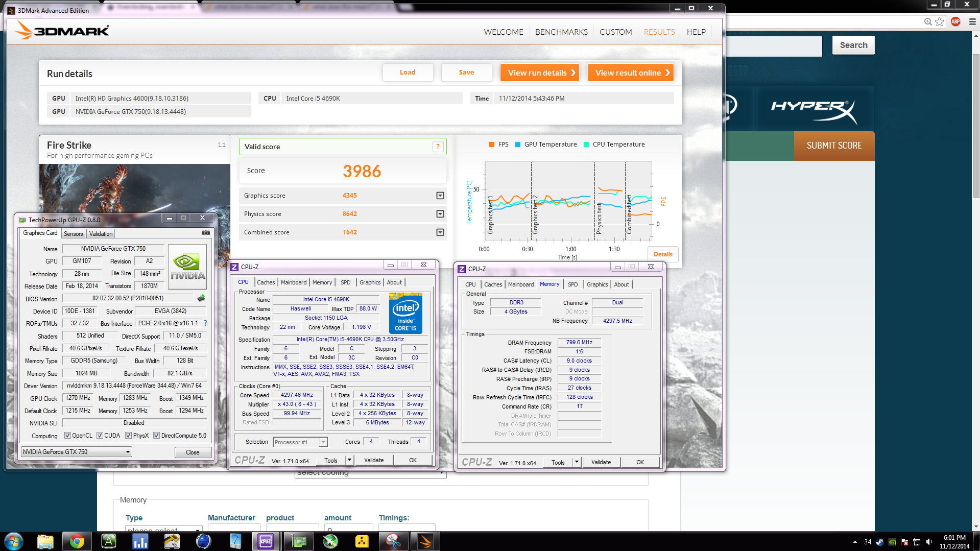This screenshot has height=551, width=980.
Task: Open the Snipping Tool taskbar icon
Action: coord(393,541)
